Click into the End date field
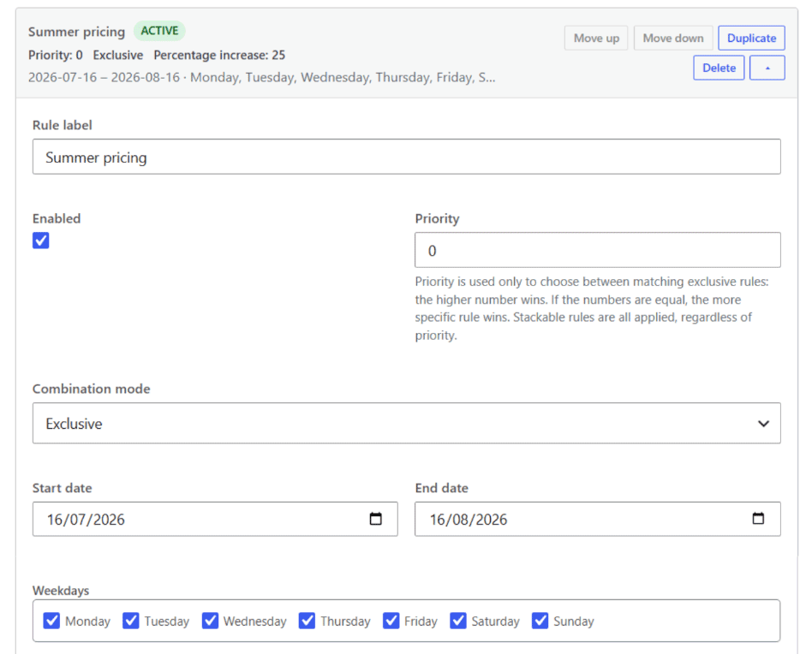Viewport: 812px width, 654px height. click(598, 519)
